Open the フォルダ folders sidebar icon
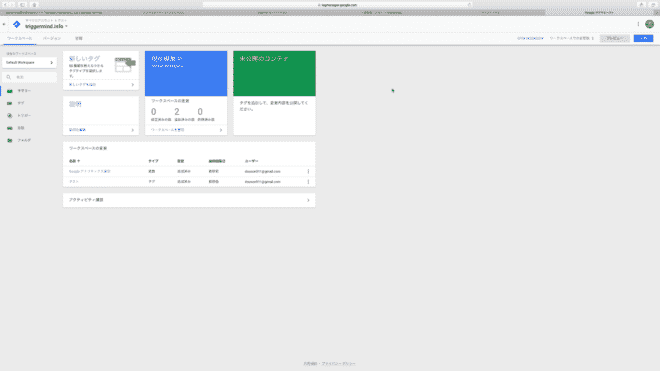 point(10,140)
